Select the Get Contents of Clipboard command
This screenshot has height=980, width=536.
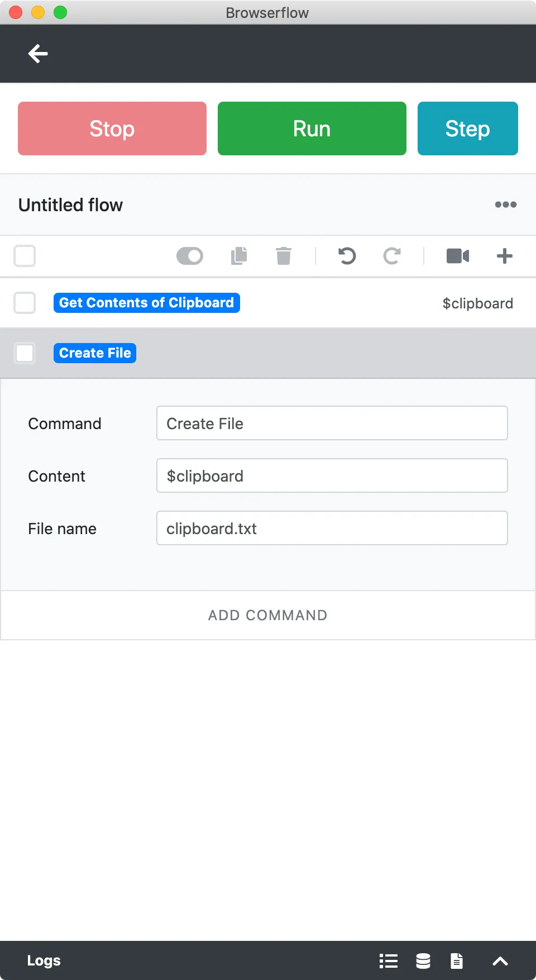[147, 303]
